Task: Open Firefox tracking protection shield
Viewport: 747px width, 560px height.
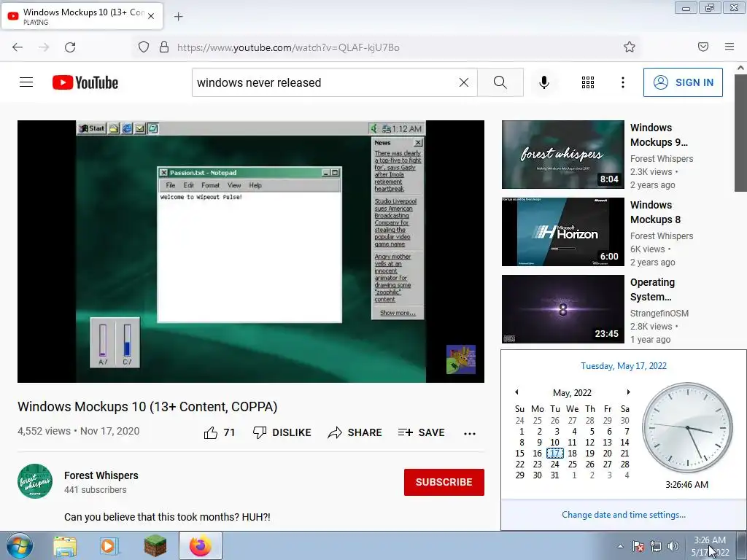Action: pos(144,47)
